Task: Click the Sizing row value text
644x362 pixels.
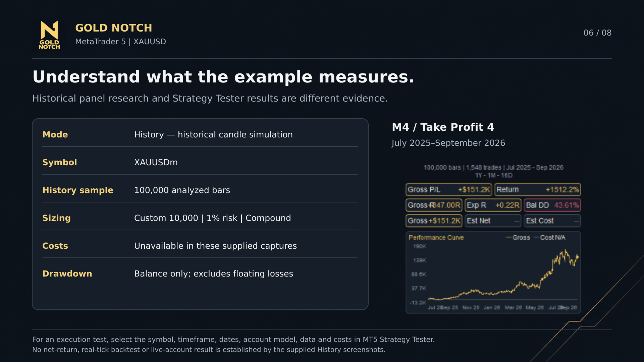Action: 213,218
